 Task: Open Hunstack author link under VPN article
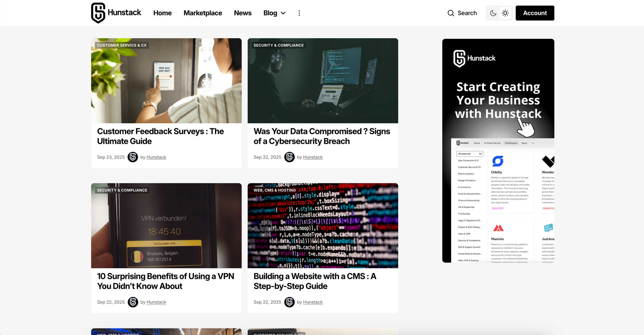point(156,302)
